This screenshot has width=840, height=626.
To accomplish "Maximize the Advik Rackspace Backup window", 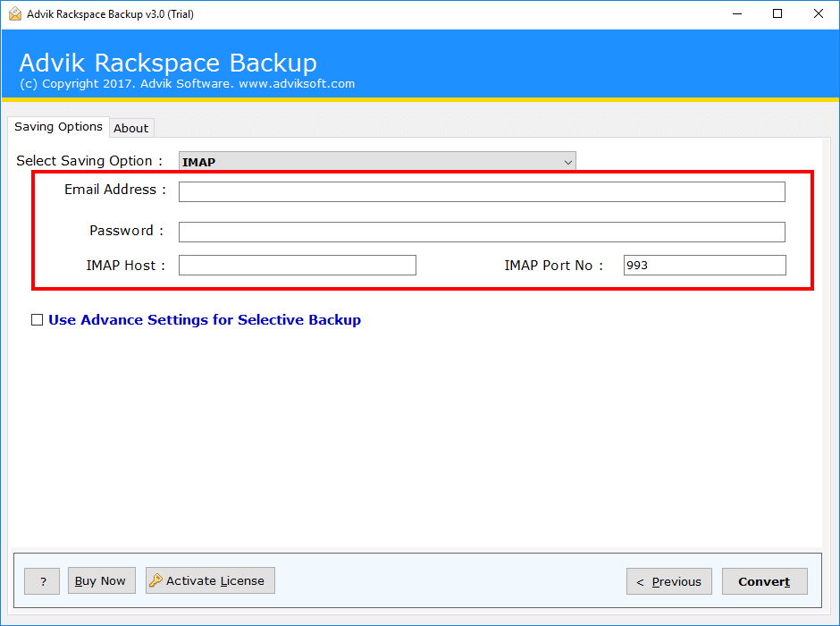I will click(777, 14).
